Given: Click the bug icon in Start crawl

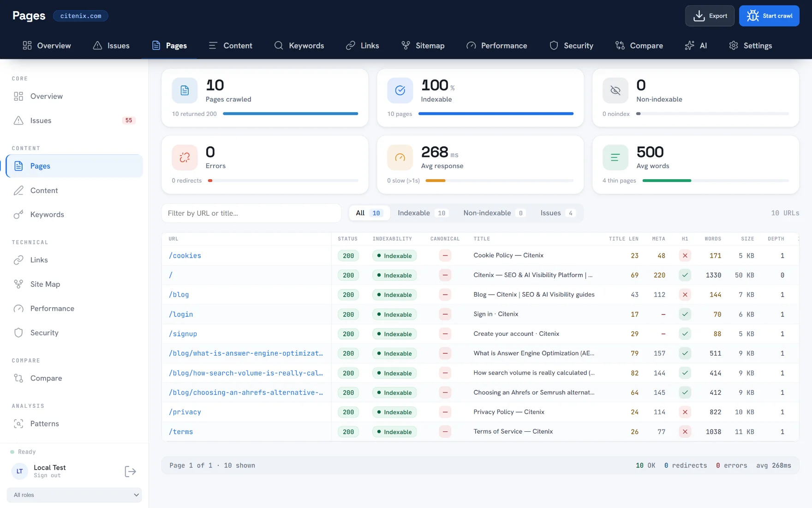Looking at the screenshot, I should click(752, 16).
